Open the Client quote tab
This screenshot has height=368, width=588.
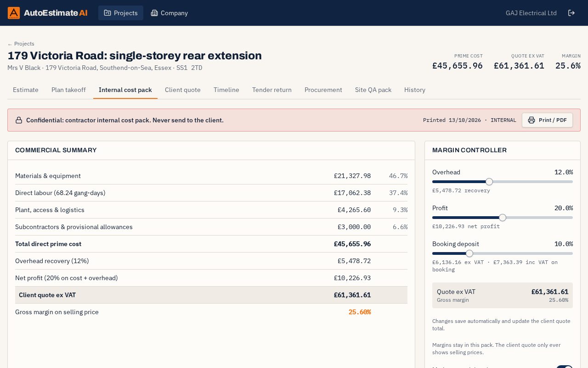coord(183,90)
